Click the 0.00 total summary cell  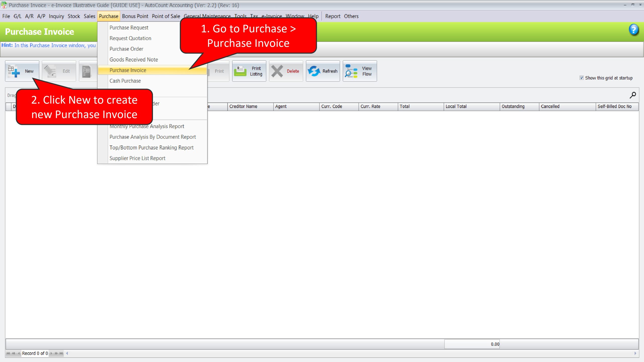click(472, 344)
